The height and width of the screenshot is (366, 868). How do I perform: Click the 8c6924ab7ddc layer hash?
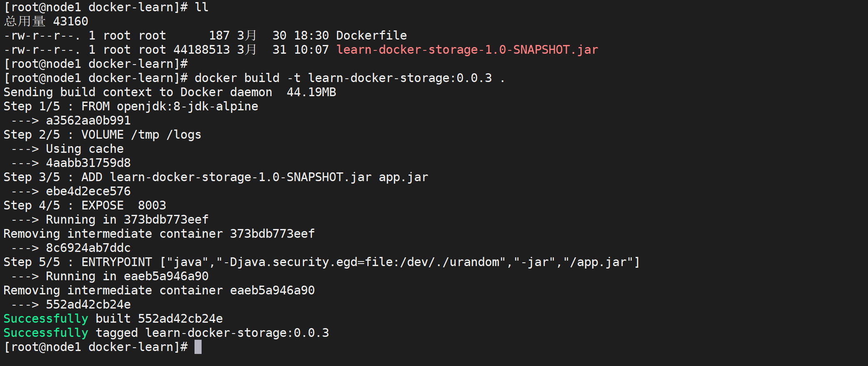coord(88,248)
